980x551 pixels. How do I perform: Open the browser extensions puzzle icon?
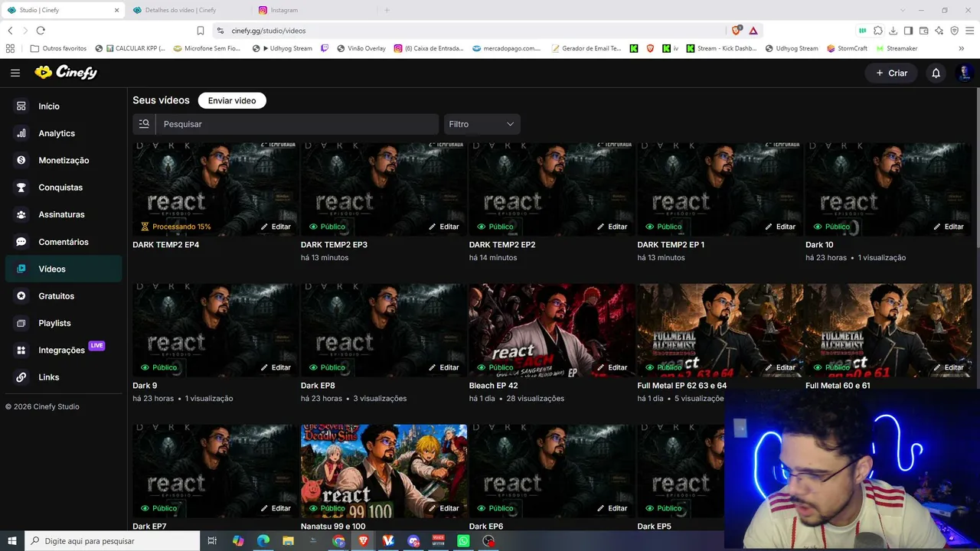coord(878,31)
